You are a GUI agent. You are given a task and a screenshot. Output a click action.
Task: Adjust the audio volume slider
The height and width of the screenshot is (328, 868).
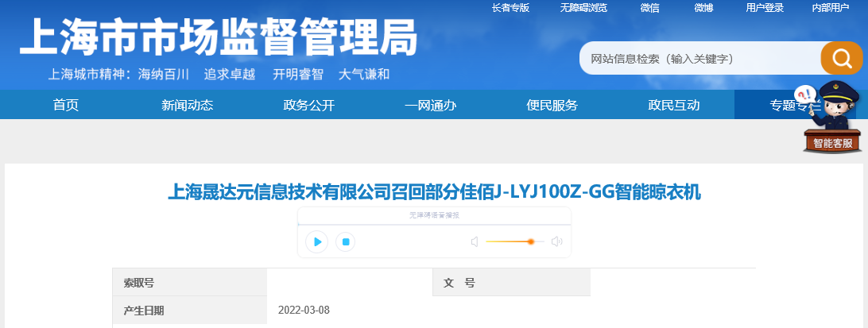[x=515, y=241]
